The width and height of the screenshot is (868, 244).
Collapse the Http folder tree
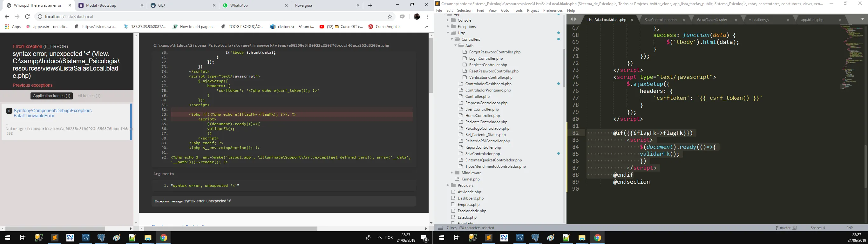pos(448,33)
